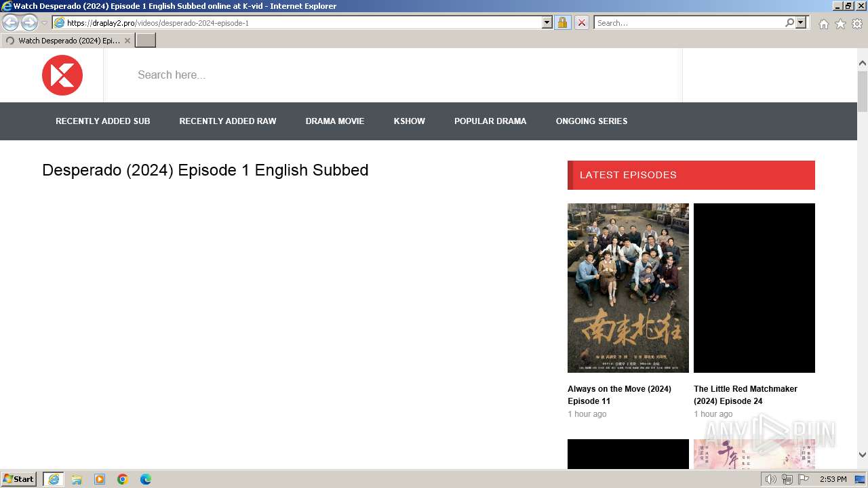
Task: Launch Windows Media Player from taskbar
Action: [100, 479]
